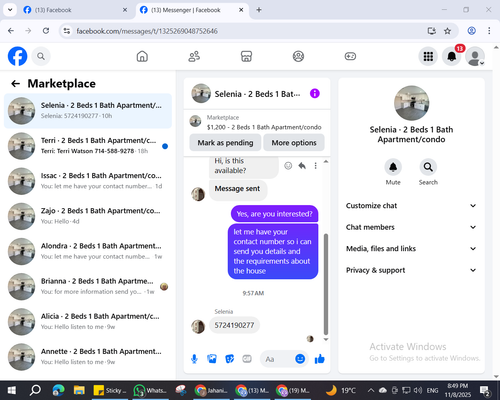Click the address bar URL
Image resolution: width=500 pixels, height=400 pixels.
click(147, 31)
